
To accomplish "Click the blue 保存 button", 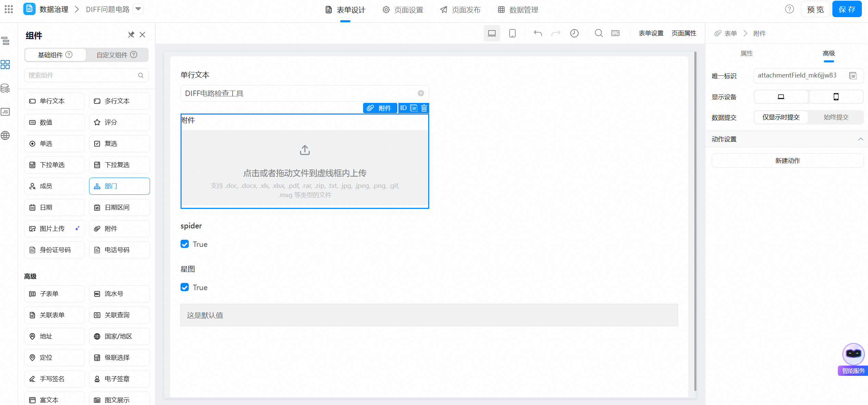I will point(846,9).
